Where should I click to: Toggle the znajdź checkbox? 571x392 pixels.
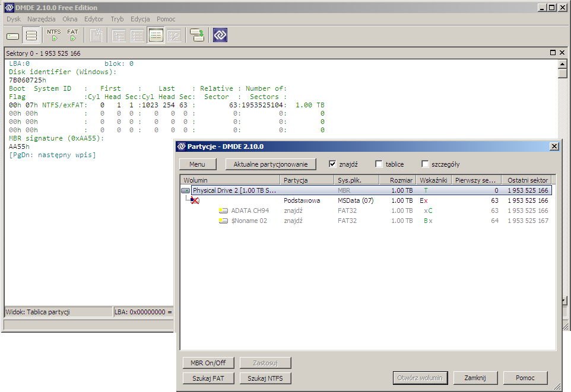click(332, 164)
